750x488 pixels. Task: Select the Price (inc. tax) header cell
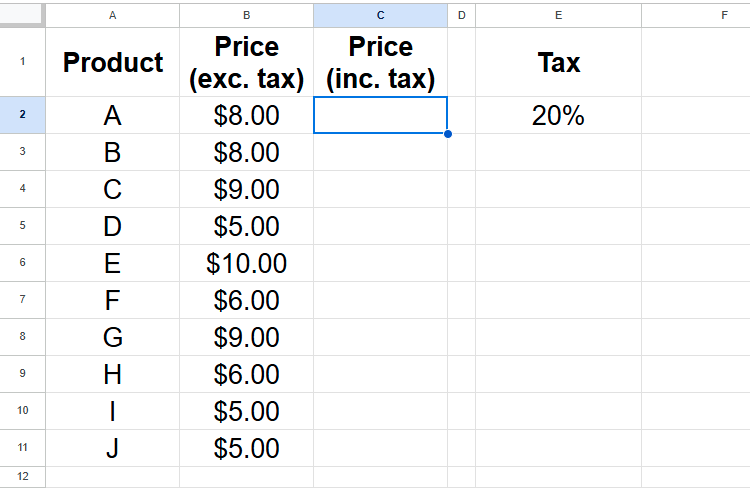click(x=380, y=62)
